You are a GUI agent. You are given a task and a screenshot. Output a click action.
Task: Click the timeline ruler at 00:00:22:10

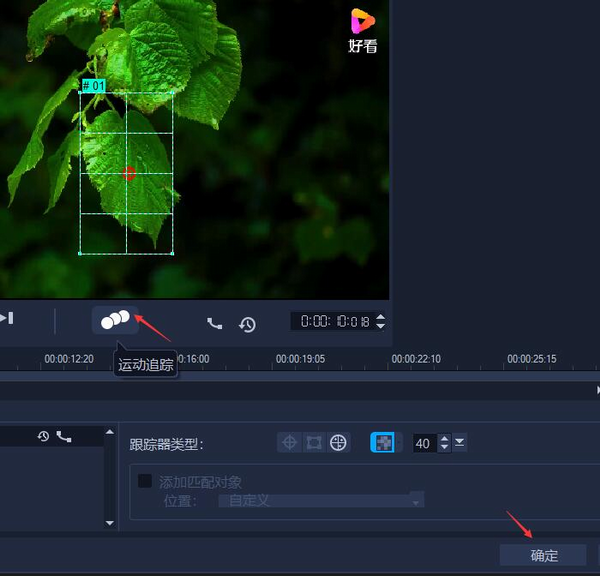coord(416,358)
